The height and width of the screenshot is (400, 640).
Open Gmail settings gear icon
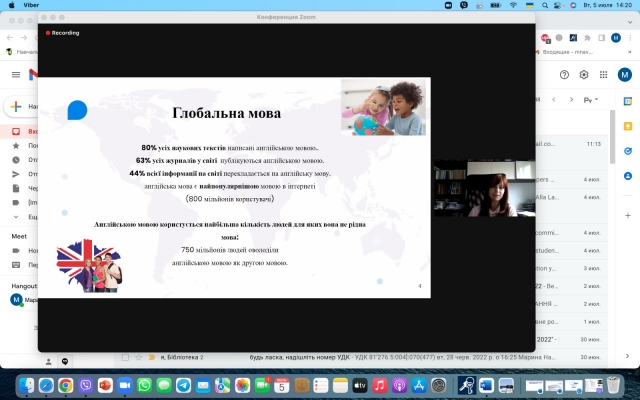click(584, 75)
